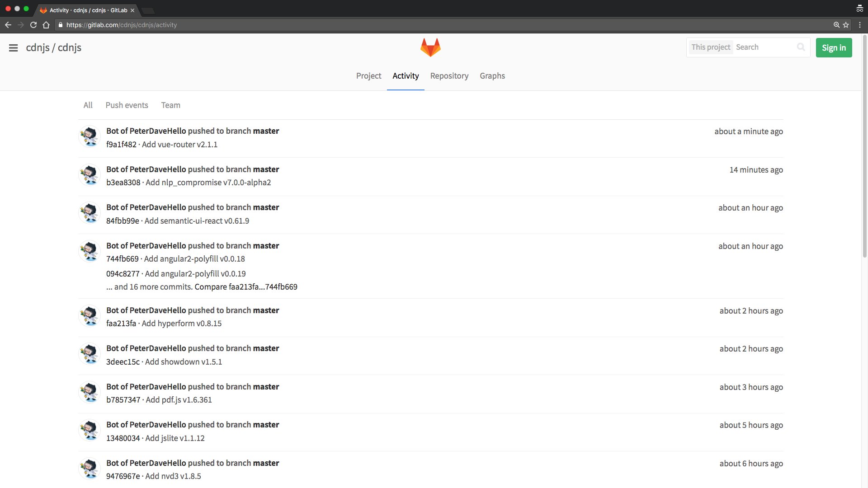View site security lock info
This screenshot has height=488, width=868.
click(60, 25)
